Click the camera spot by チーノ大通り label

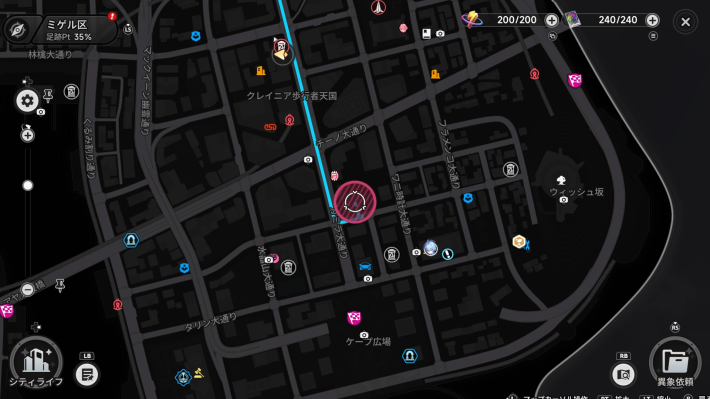pos(308,159)
